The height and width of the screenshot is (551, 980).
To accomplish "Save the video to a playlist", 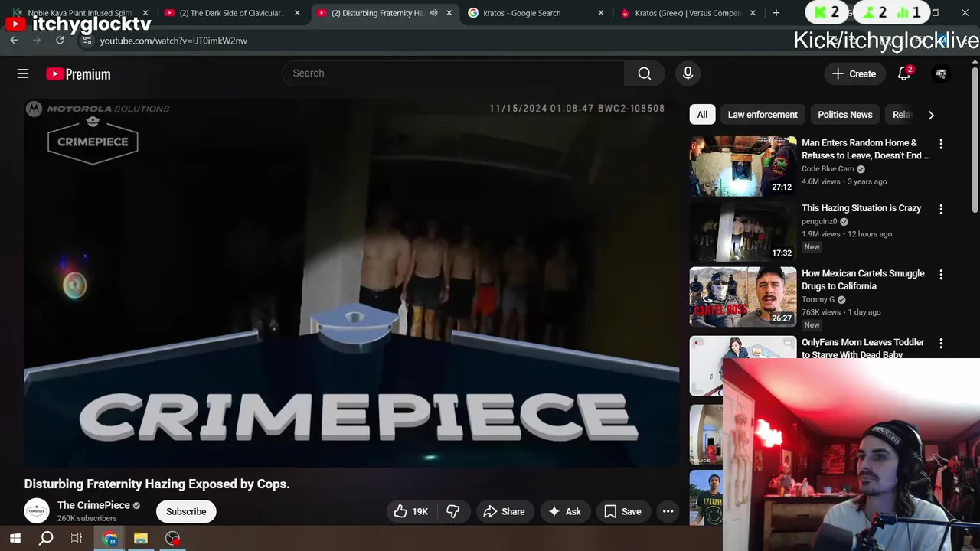I will [622, 511].
